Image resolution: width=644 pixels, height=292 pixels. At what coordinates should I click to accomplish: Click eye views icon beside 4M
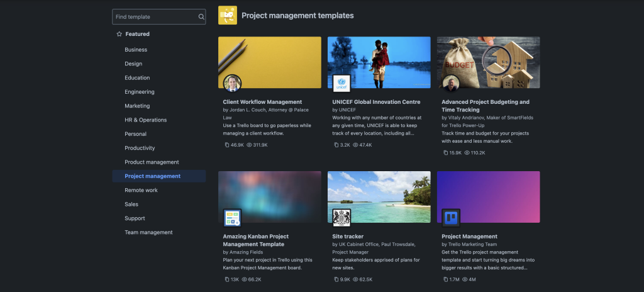[465, 279]
